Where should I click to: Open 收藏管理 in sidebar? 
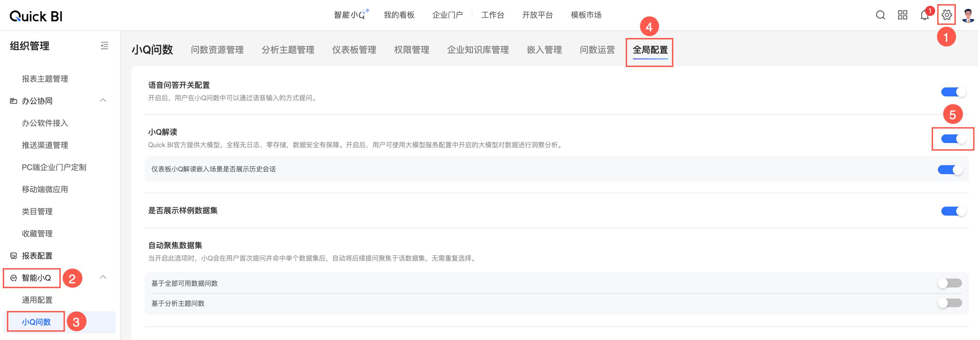pos(37,233)
